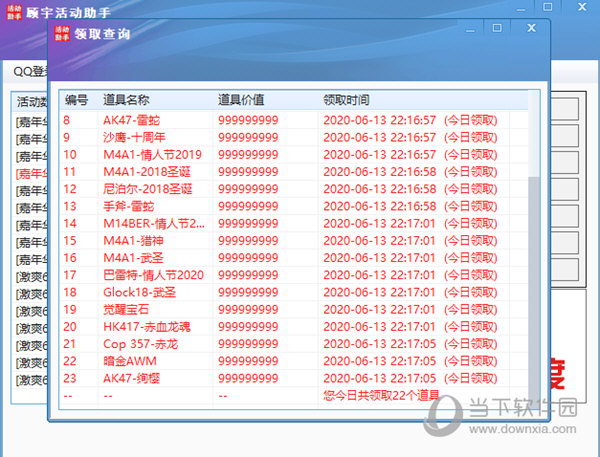Sort by the 道具价值 column header
This screenshot has height=457, width=600.
(265, 100)
